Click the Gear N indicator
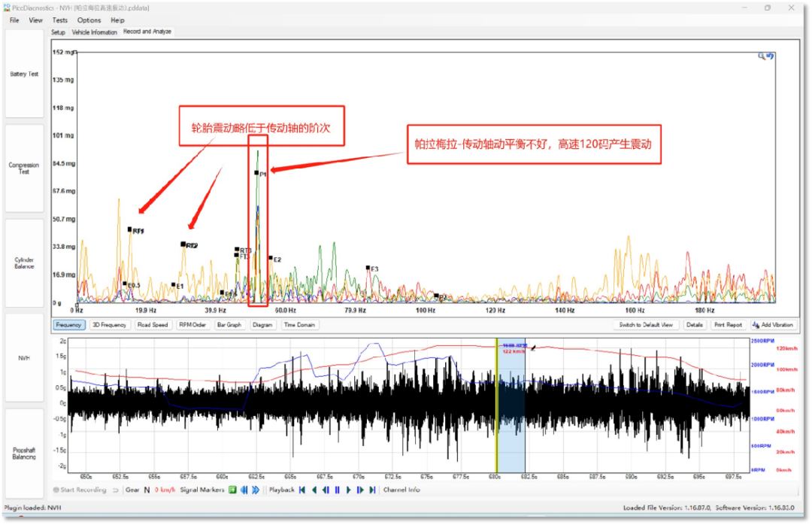Image resolution: width=812 pixels, height=525 pixels. [138, 490]
